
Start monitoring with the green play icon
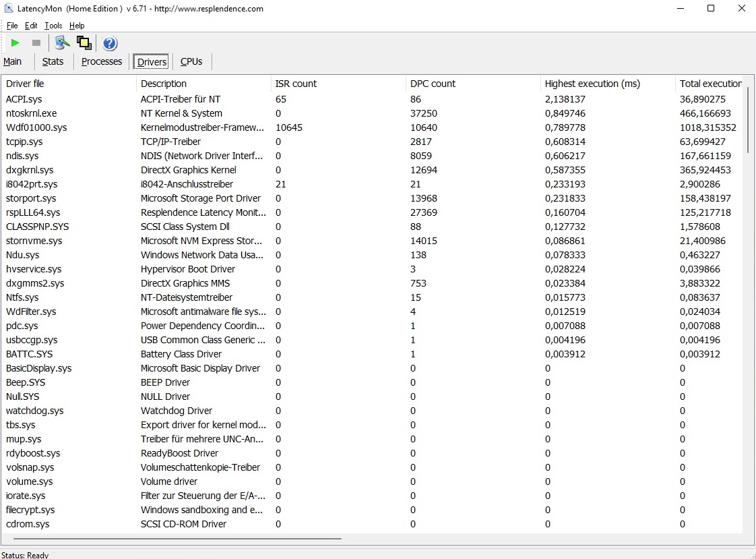click(15, 43)
